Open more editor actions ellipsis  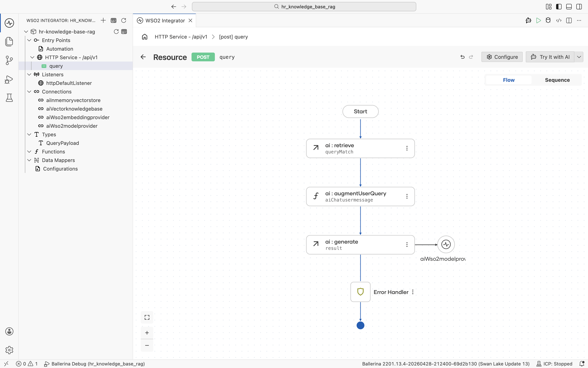click(579, 20)
